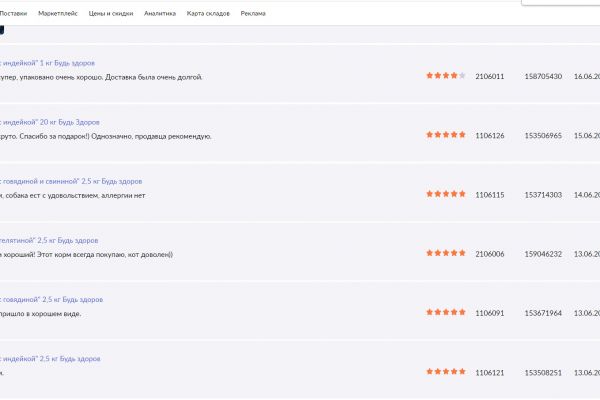Go to Цены и скидки section
The width and height of the screenshot is (600, 400).
click(111, 13)
